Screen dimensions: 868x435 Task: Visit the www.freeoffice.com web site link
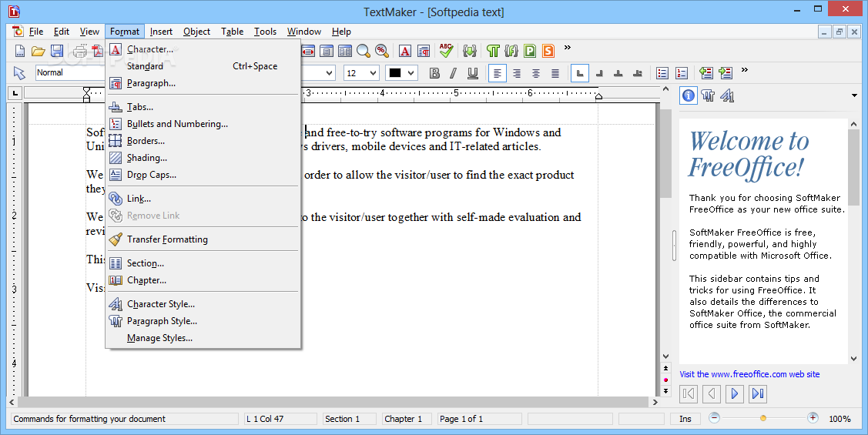point(749,374)
